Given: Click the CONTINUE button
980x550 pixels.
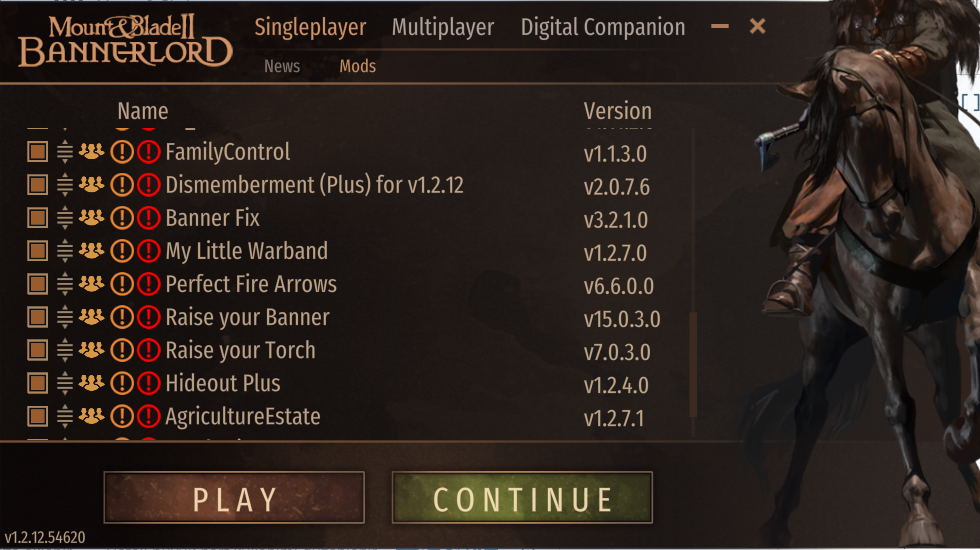Looking at the screenshot, I should [x=522, y=498].
